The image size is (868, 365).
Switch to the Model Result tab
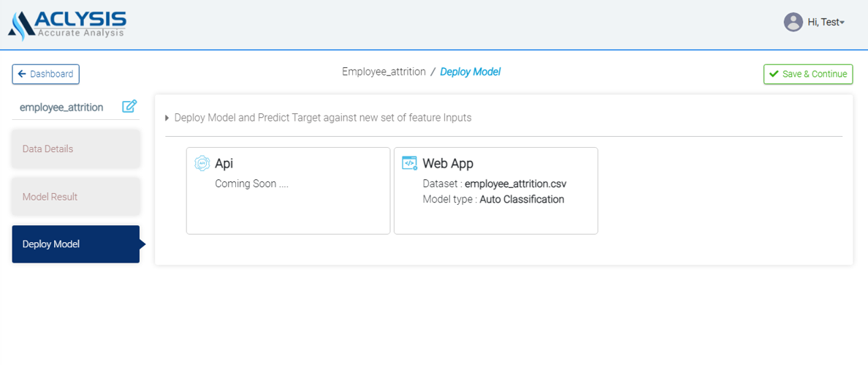(x=75, y=197)
